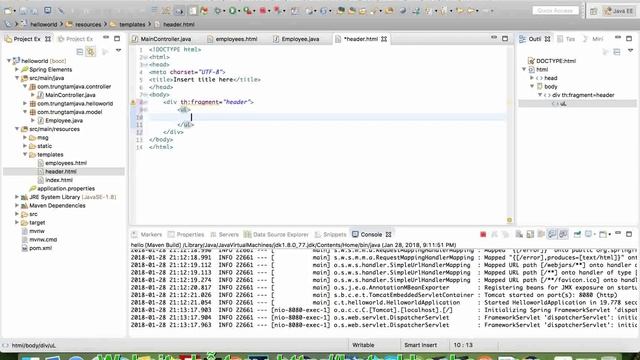Click the warning marker on line 8

tap(133, 102)
